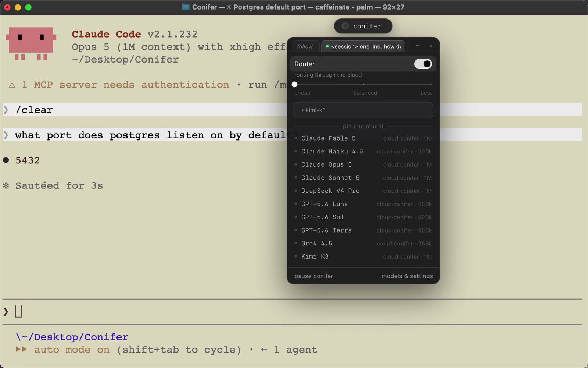The width and height of the screenshot is (588, 368).
Task: Click the red close window button
Action: 7,7
